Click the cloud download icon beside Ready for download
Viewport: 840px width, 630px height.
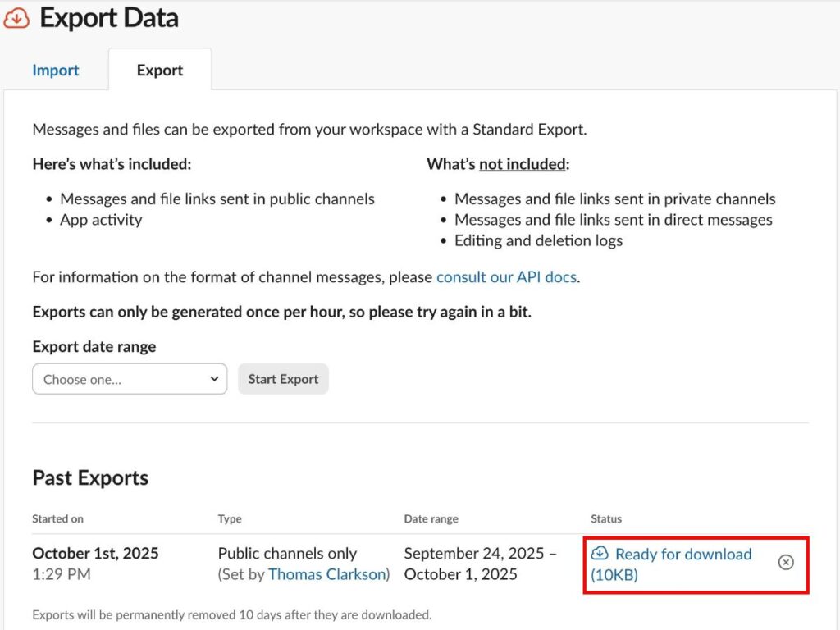600,554
